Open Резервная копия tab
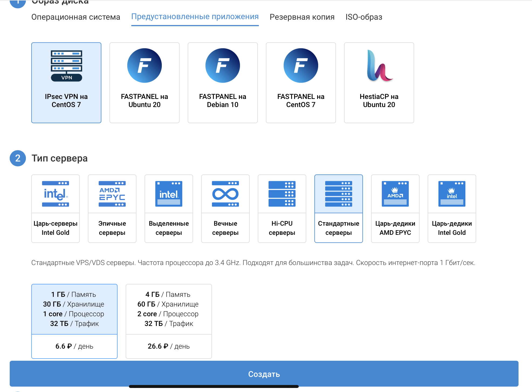 tap(302, 17)
